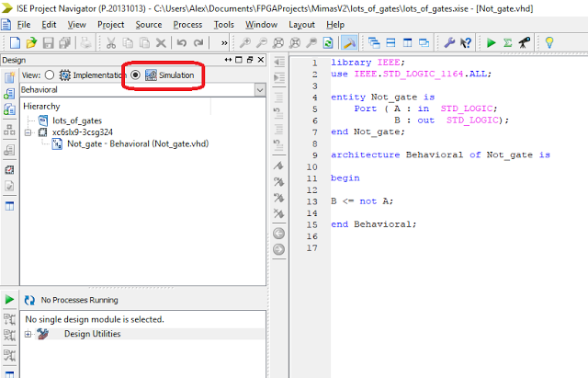Screen dimensions: 588x378
Task: Open the File menu
Action: 24,25
